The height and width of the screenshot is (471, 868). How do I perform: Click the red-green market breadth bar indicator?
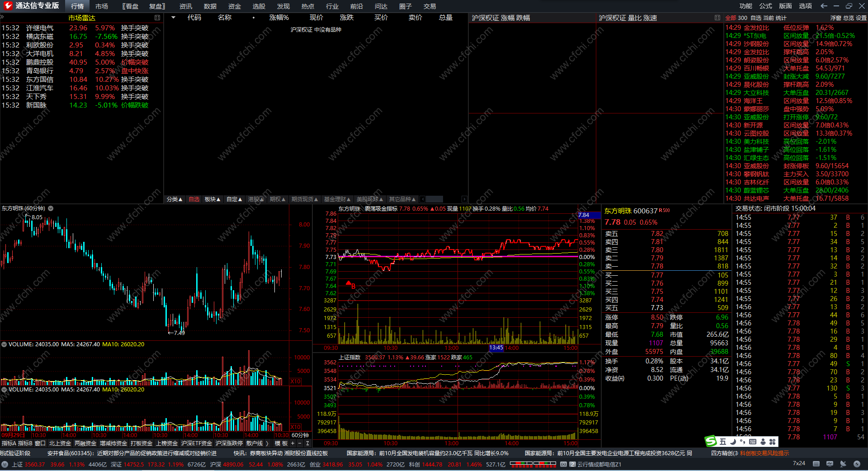pos(533,464)
